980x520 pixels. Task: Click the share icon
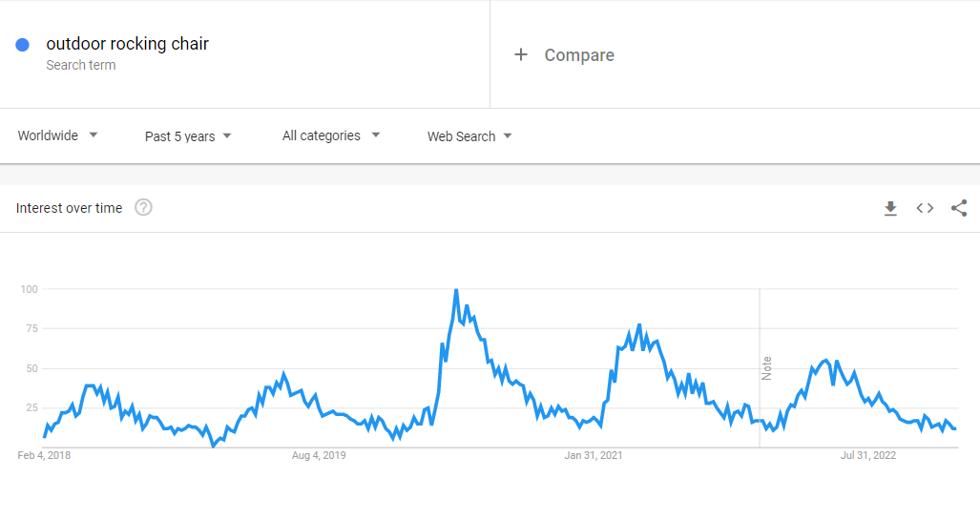pos(959,208)
